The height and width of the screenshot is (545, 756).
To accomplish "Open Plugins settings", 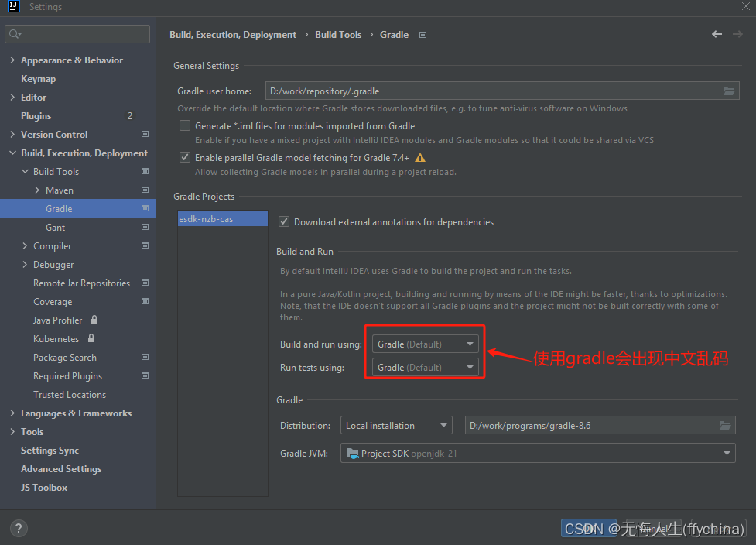I will click(36, 116).
